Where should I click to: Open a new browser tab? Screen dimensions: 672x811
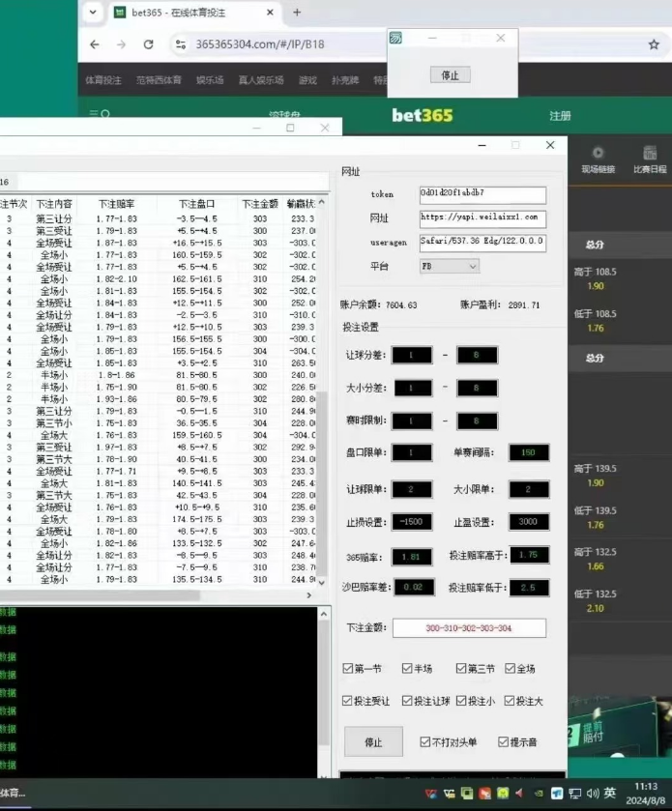click(x=297, y=13)
